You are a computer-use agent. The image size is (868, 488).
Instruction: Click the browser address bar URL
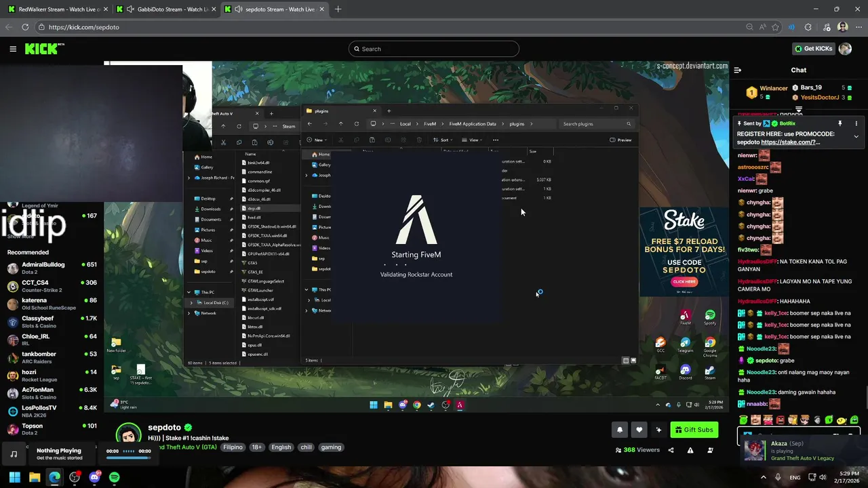[83, 27]
